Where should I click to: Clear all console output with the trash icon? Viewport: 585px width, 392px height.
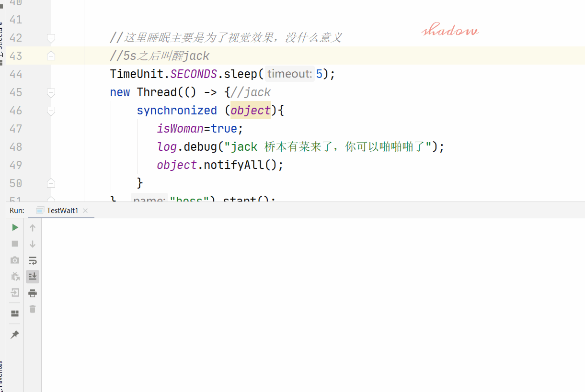tap(33, 309)
